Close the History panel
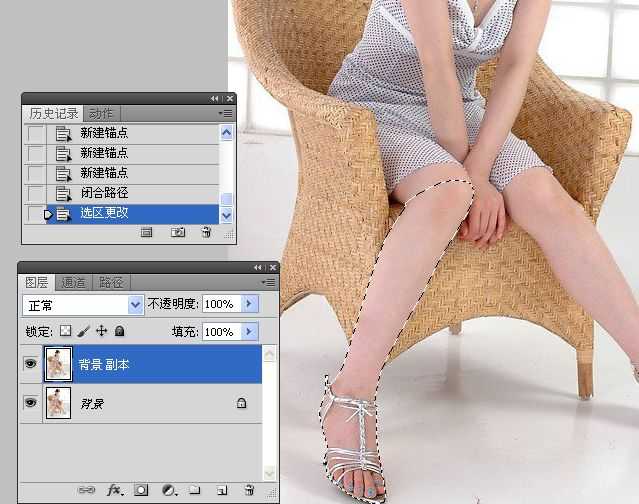The width and height of the screenshot is (639, 504). pyautogui.click(x=230, y=99)
